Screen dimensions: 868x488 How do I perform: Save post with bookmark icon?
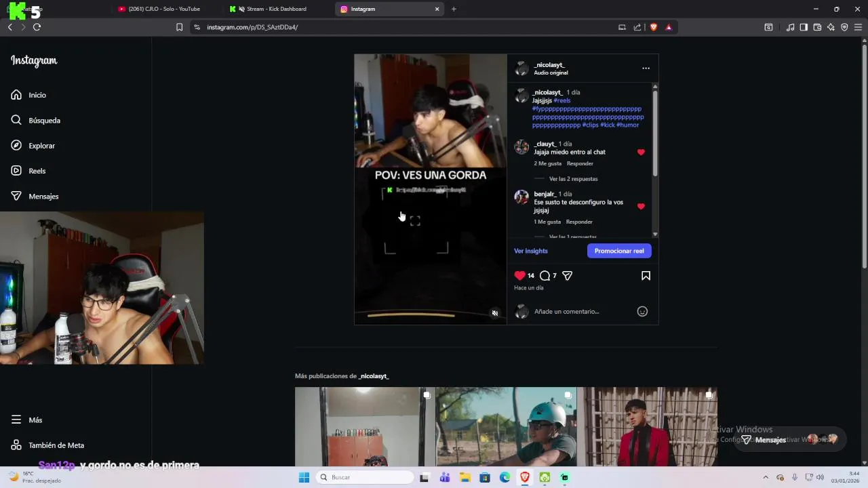pyautogui.click(x=646, y=275)
